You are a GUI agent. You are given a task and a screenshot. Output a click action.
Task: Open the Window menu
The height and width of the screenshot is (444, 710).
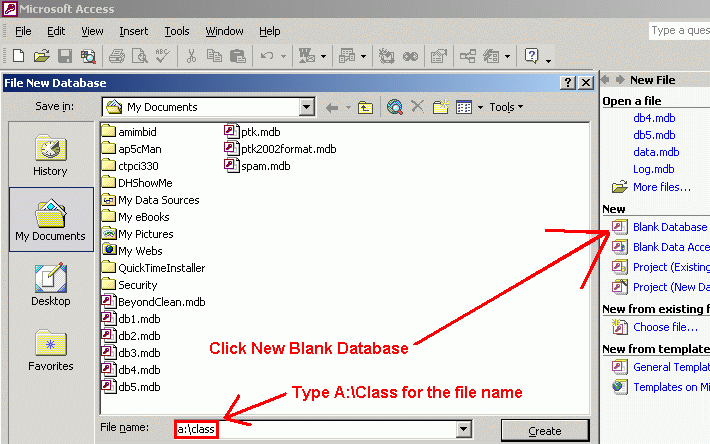(224, 31)
